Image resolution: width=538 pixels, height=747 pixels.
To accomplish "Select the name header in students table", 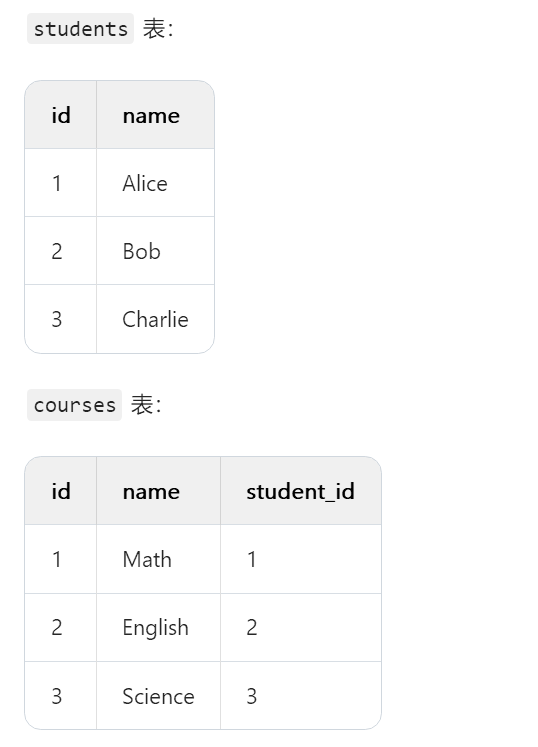I will click(155, 115).
